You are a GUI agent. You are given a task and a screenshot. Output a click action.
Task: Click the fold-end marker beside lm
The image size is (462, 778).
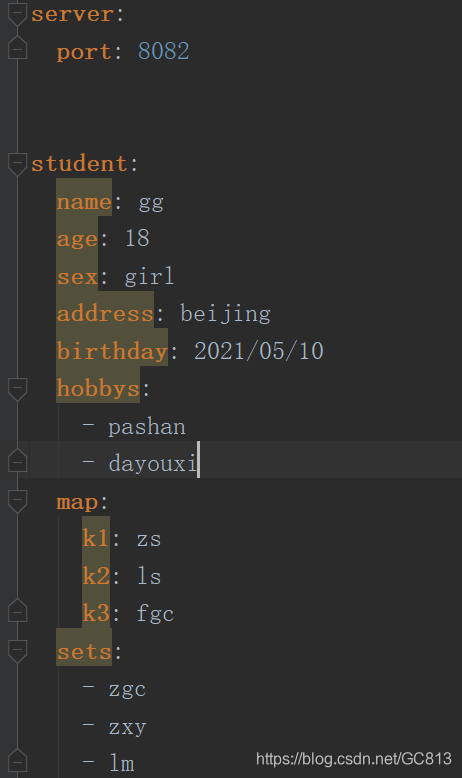[x=17, y=762]
